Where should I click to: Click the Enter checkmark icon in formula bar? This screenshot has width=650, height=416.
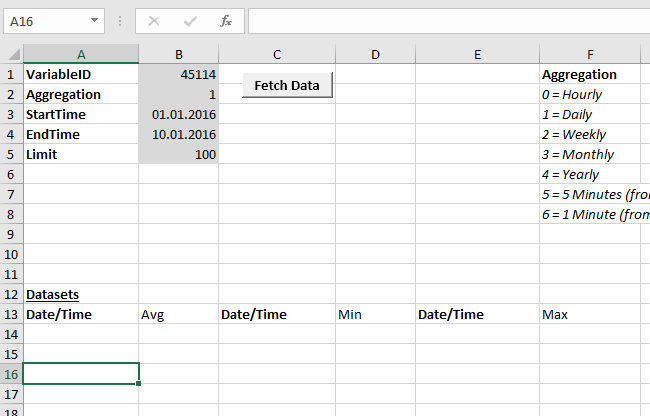point(189,20)
